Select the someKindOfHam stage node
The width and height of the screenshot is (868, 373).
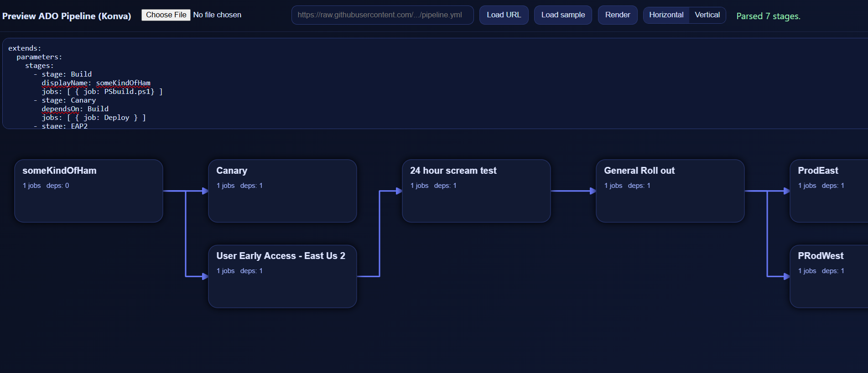point(88,191)
